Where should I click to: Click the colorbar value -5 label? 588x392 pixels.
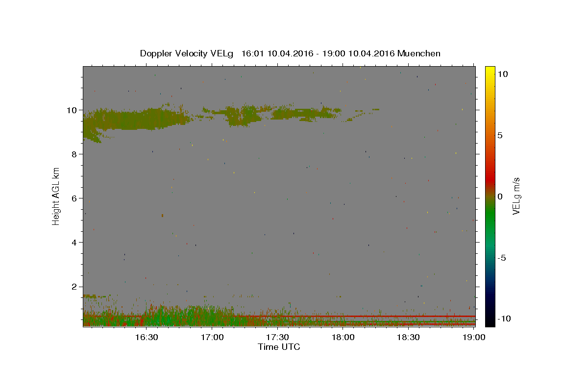(x=502, y=258)
